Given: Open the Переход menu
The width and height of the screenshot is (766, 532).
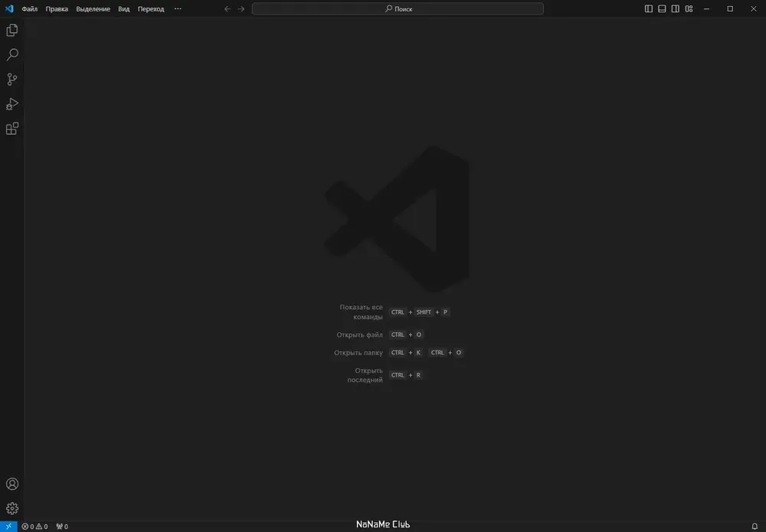Looking at the screenshot, I should (151, 8).
